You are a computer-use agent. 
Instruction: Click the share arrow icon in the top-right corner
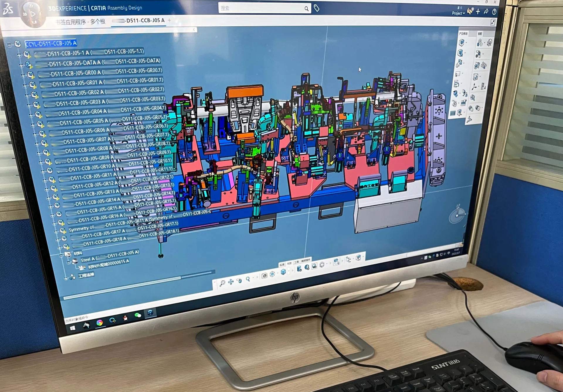coord(486,11)
